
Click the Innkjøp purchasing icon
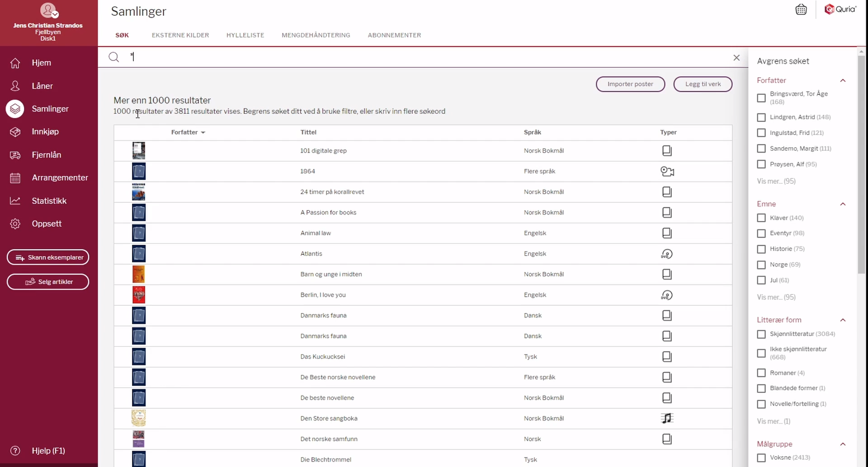point(15,132)
